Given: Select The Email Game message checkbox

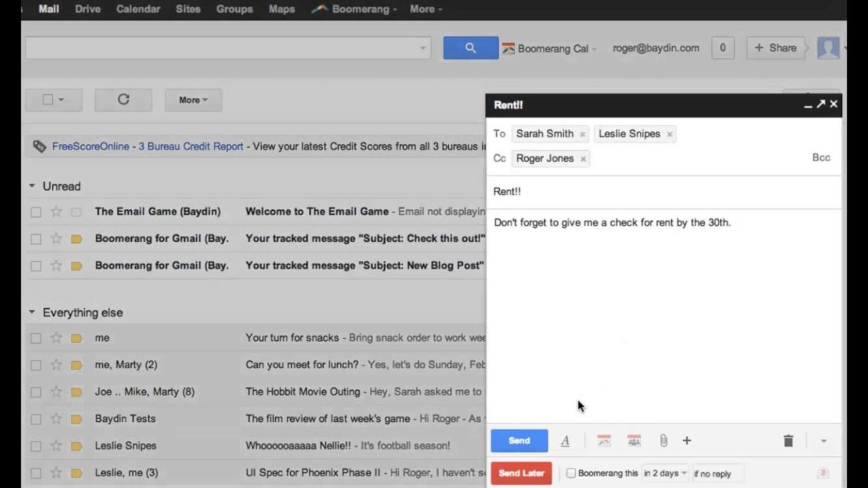Looking at the screenshot, I should coord(36,212).
